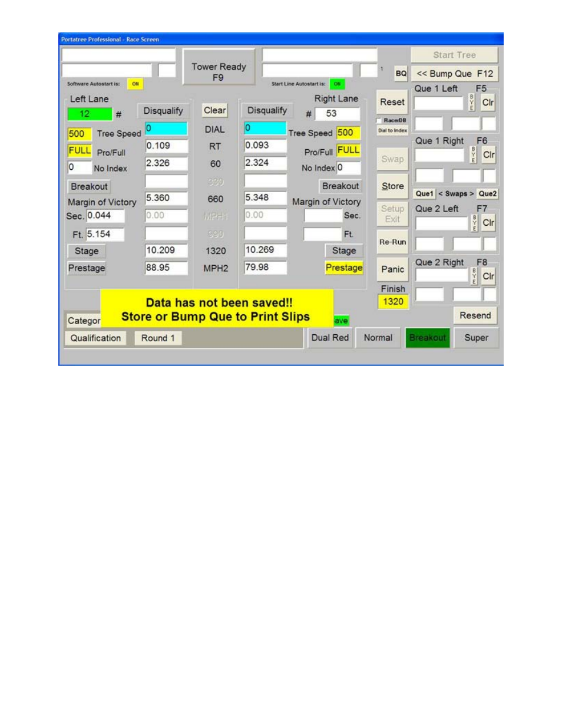Click the Setup Exit button
Screen dimensions: 562x728
point(392,214)
